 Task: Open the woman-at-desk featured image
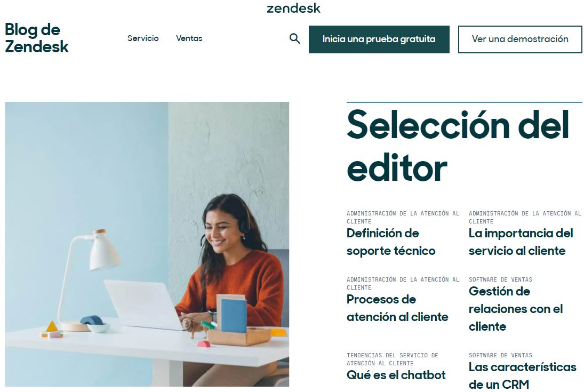pos(147,244)
